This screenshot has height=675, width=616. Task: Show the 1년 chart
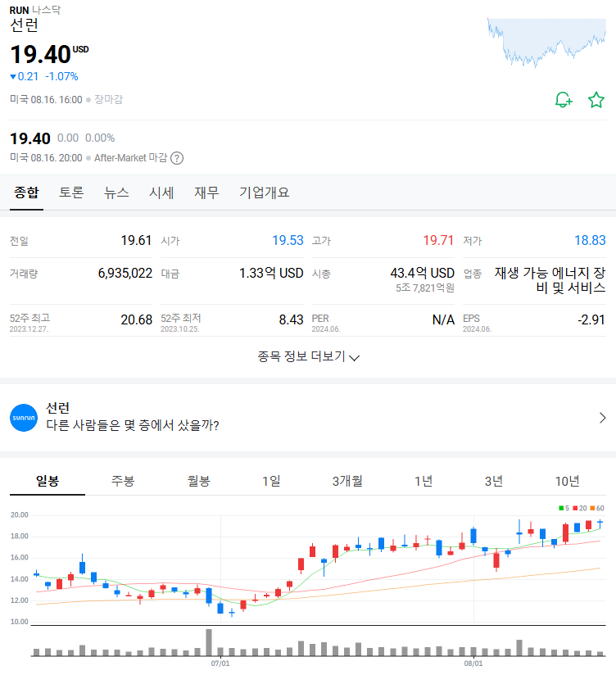coord(423,481)
